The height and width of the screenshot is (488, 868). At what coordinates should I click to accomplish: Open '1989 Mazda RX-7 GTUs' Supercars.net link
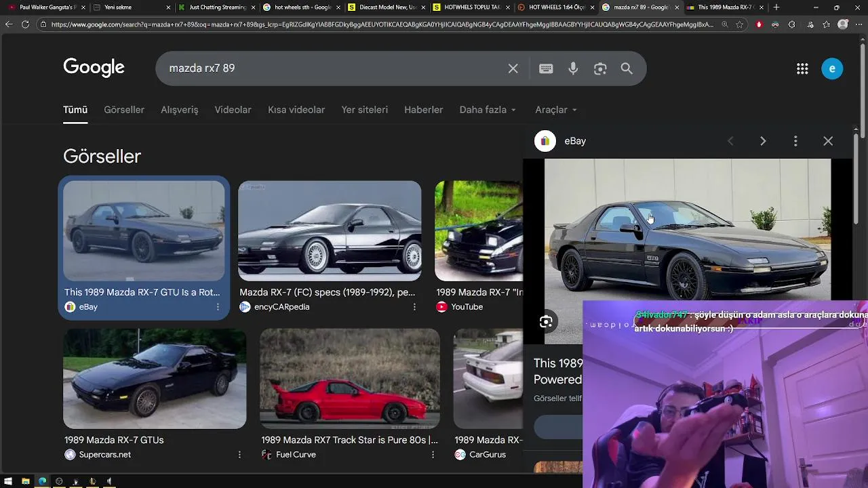(114, 440)
